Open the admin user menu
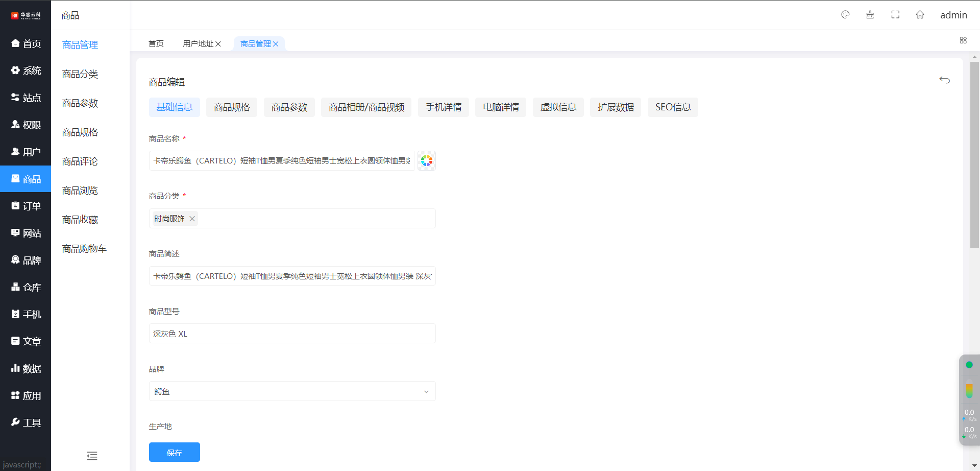Image resolution: width=980 pixels, height=471 pixels. pyautogui.click(x=953, y=15)
